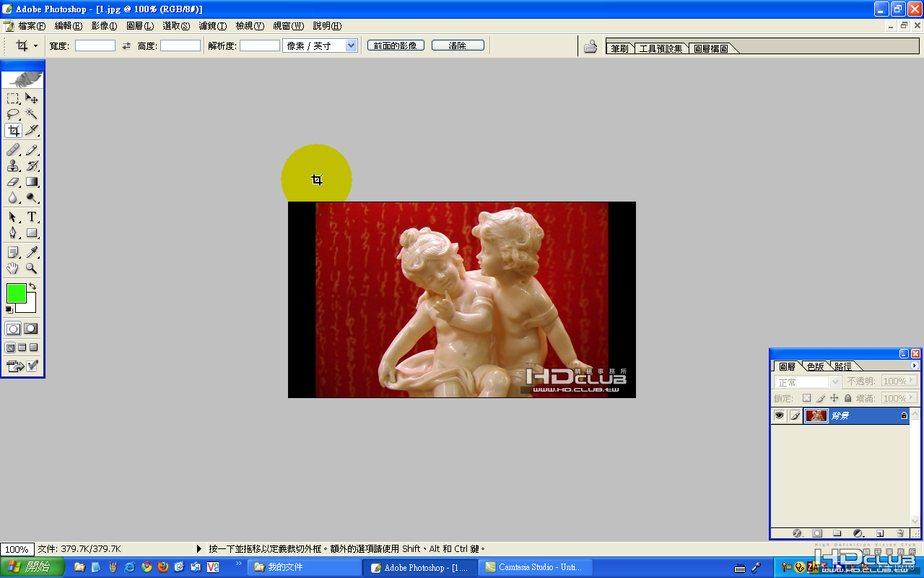Select the Zoom magnifier tool
The width and height of the screenshot is (924, 578).
click(x=32, y=268)
